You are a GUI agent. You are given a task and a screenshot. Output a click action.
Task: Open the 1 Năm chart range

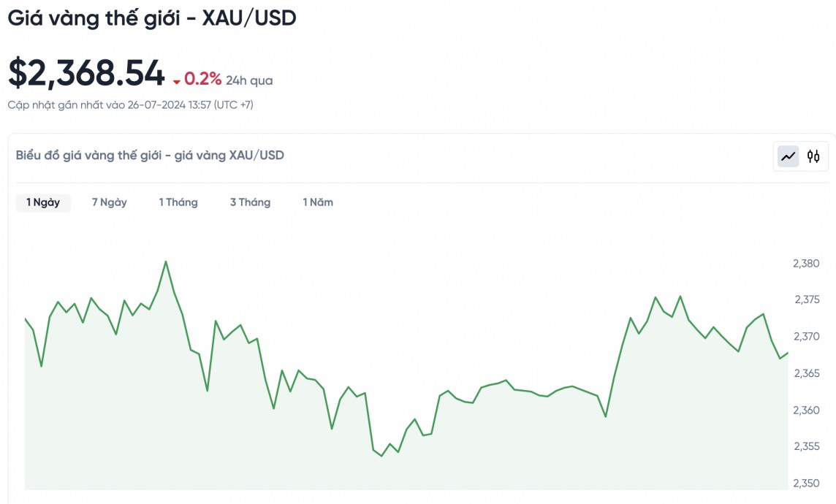318,202
